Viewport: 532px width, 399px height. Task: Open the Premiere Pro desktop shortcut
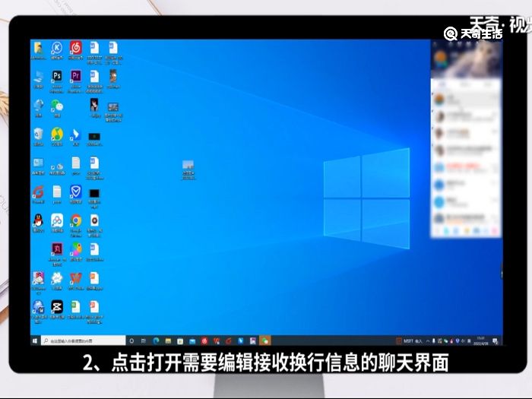point(76,76)
